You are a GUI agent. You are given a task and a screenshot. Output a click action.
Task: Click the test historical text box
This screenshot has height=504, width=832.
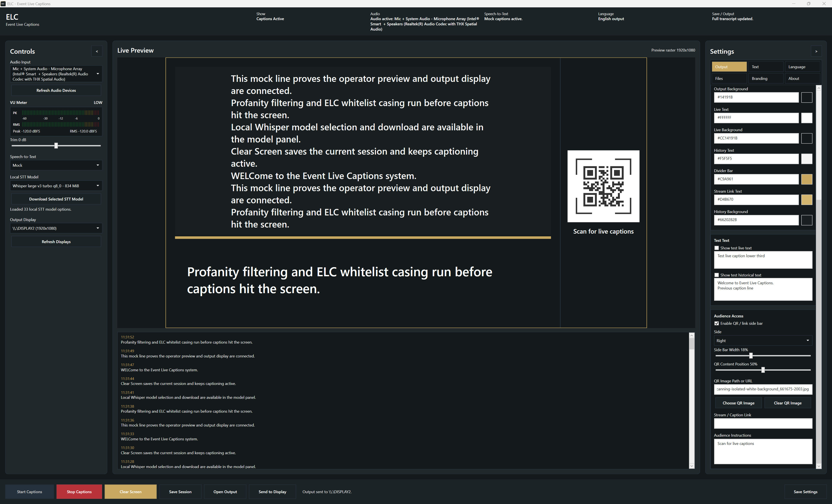pyautogui.click(x=763, y=289)
